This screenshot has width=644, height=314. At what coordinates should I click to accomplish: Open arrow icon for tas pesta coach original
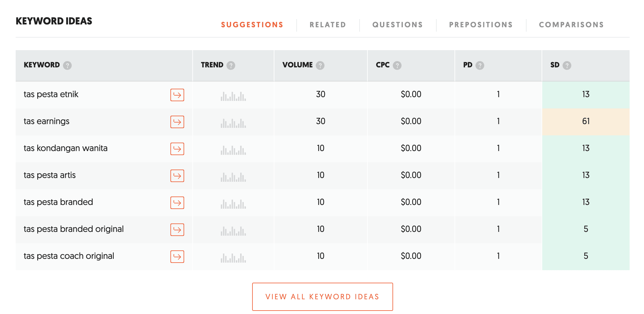click(177, 257)
